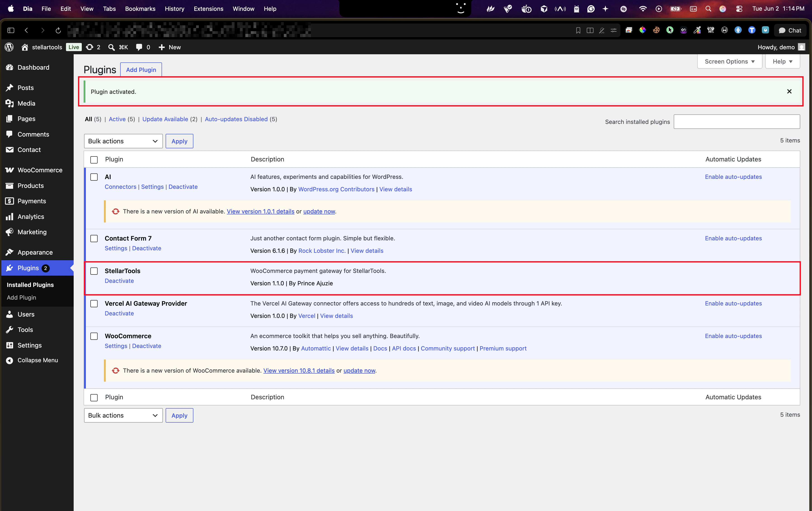Check the Contact Form 7 checkbox
Viewport: 812px width, 511px height.
(94, 239)
